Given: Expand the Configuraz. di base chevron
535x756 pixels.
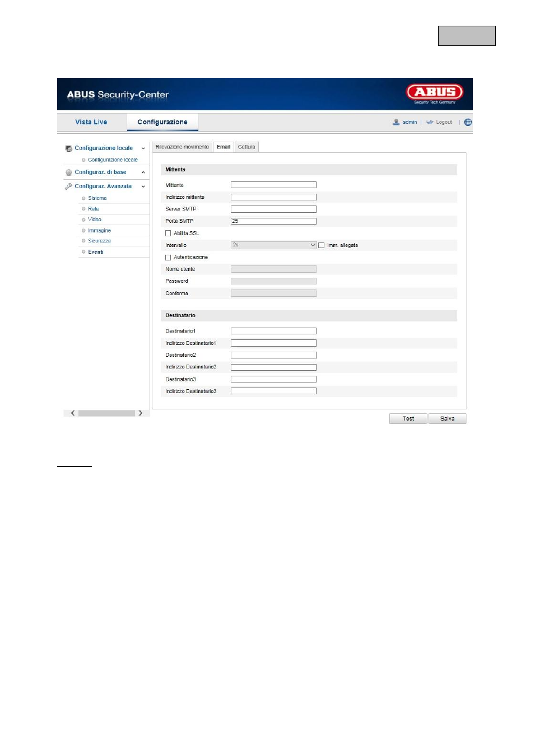Looking at the screenshot, I should 143,172.
